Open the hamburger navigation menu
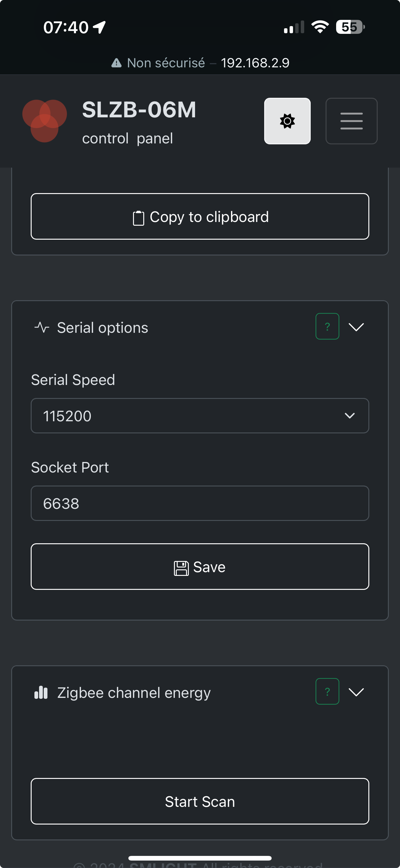The height and width of the screenshot is (868, 400). pos(351,121)
